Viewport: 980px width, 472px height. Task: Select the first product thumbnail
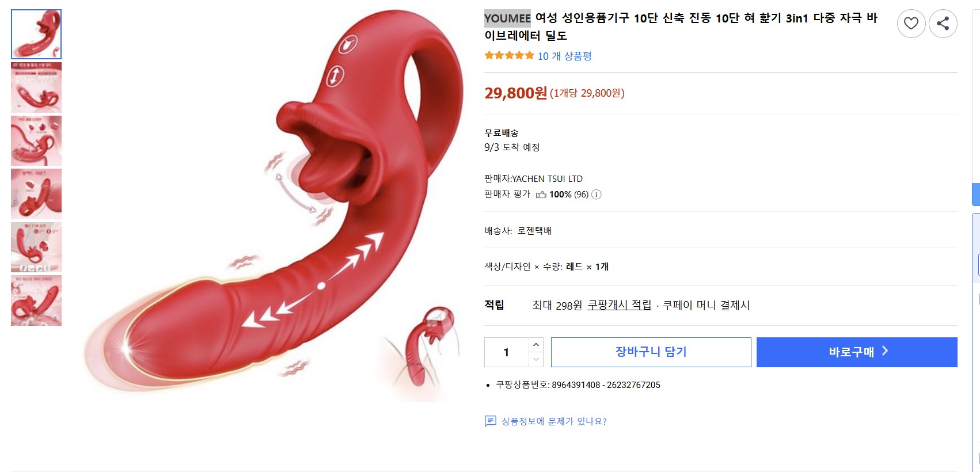pyautogui.click(x=36, y=34)
